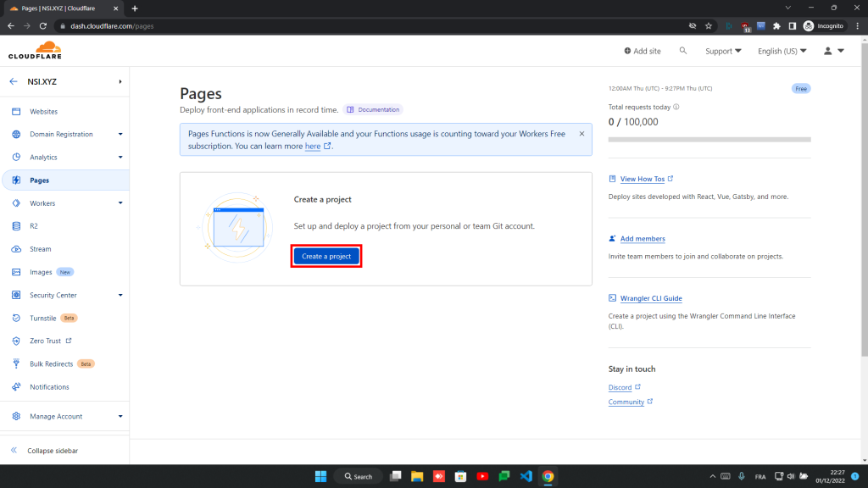
Task: Click the requests usage progress bar
Action: (709, 140)
